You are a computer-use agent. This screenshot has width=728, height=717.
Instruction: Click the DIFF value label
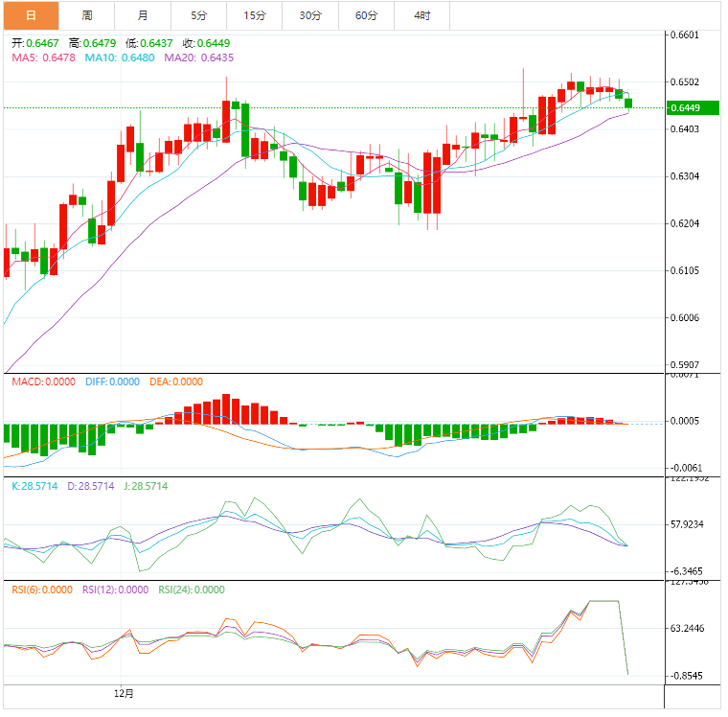click(x=110, y=382)
